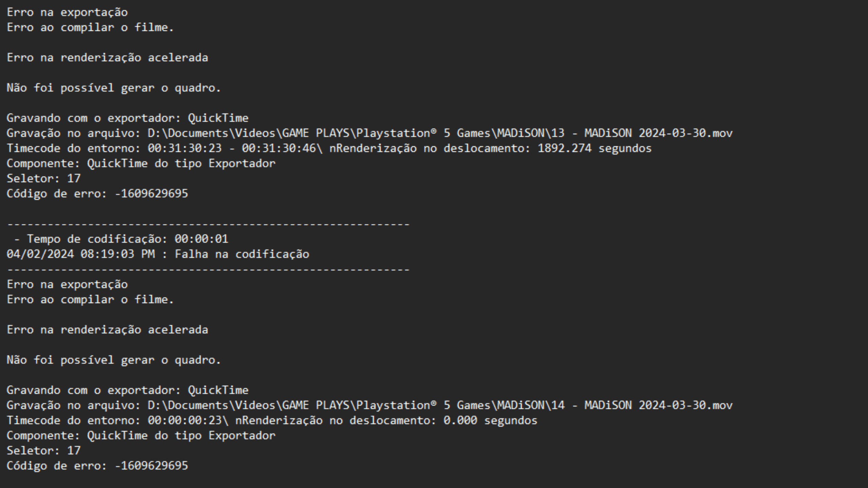Click the error code following the 14 - MADiSON entry

click(x=151, y=466)
